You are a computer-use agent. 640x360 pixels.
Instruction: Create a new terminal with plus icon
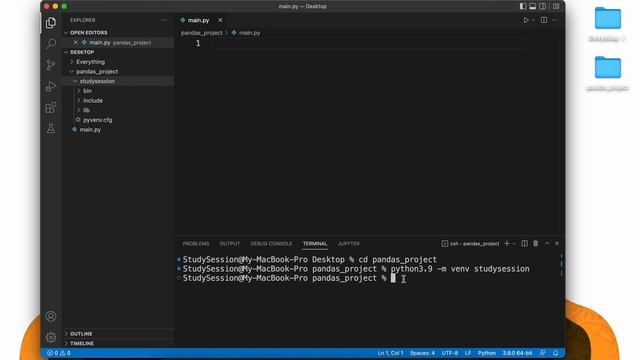pyautogui.click(x=507, y=244)
